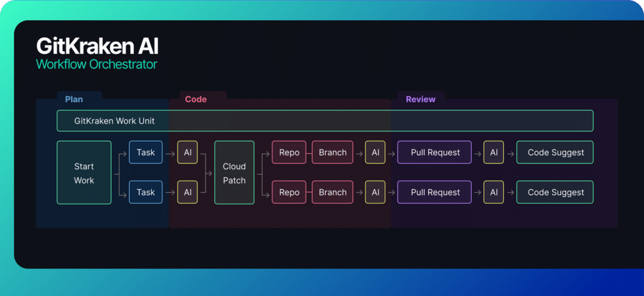Click the AI box following the lower Task
This screenshot has height=296, width=644.
[187, 192]
